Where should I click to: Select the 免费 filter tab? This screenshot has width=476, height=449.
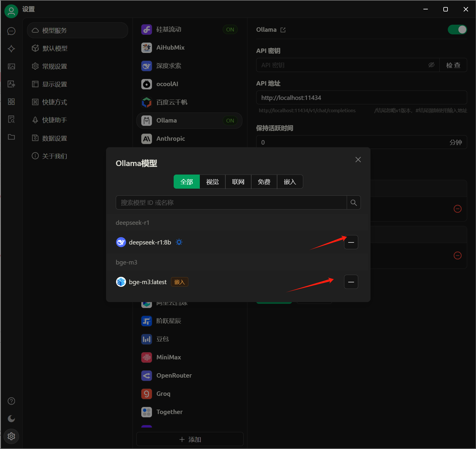[264, 182]
